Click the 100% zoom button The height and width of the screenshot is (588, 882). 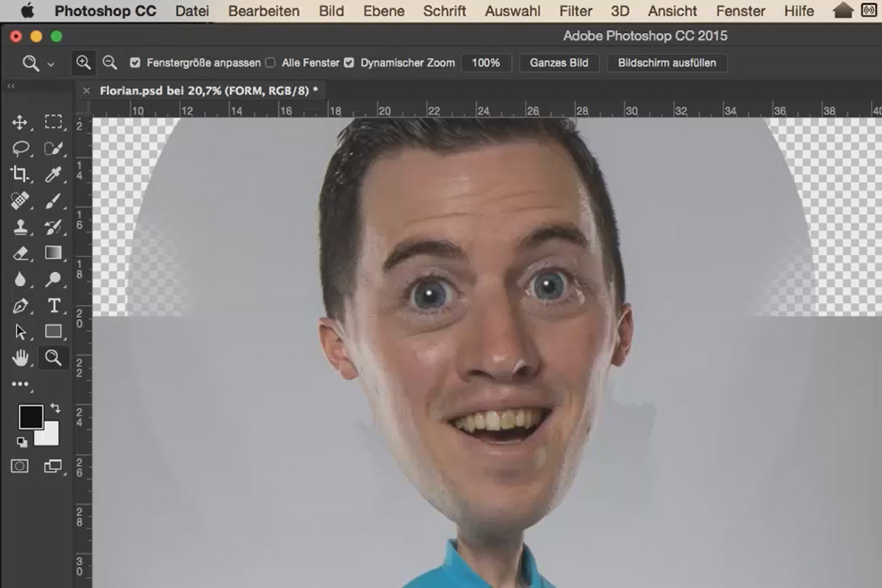[x=486, y=63]
